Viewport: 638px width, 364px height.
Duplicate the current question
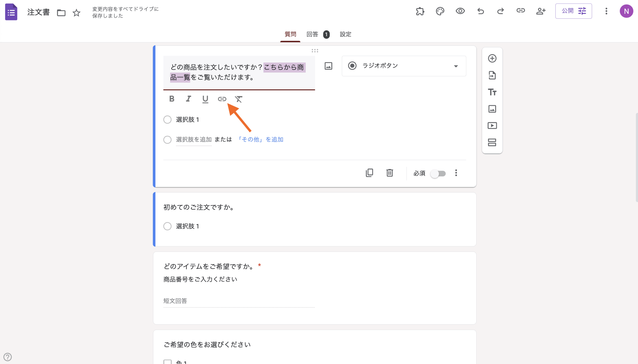[369, 173]
